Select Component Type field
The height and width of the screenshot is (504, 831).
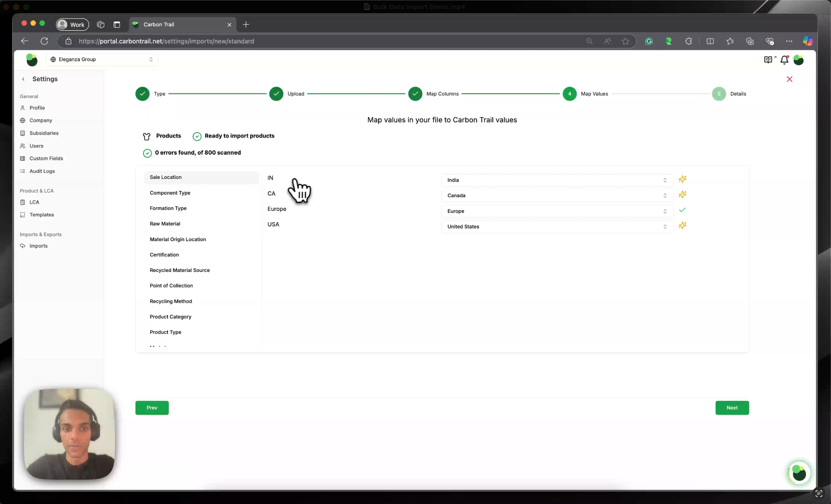[201, 193]
